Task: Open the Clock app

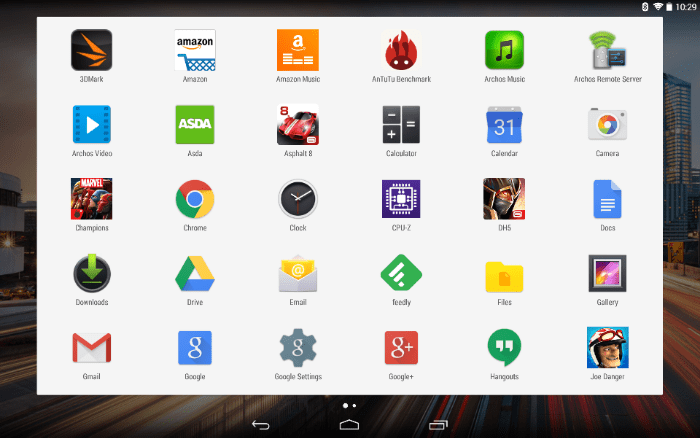Action: coord(298,199)
